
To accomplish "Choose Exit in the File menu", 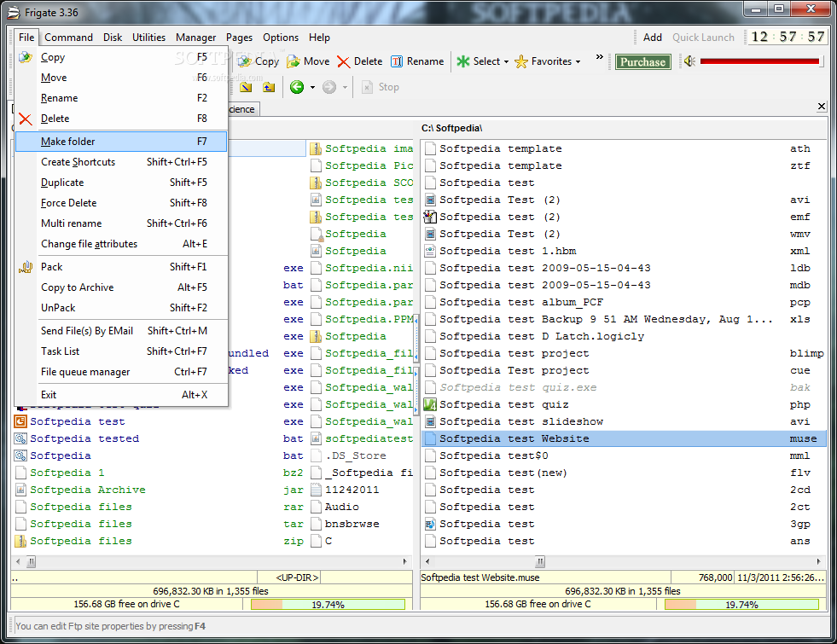I will (x=121, y=395).
